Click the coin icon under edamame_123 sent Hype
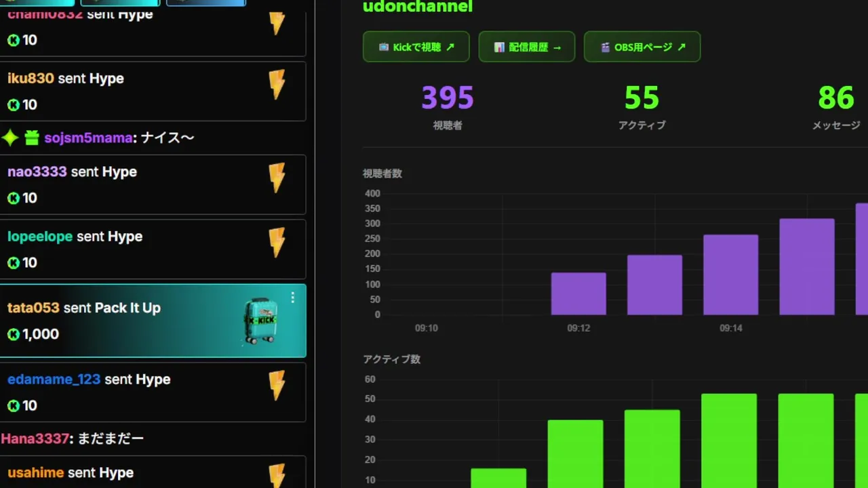The width and height of the screenshot is (868, 488). tap(13, 406)
